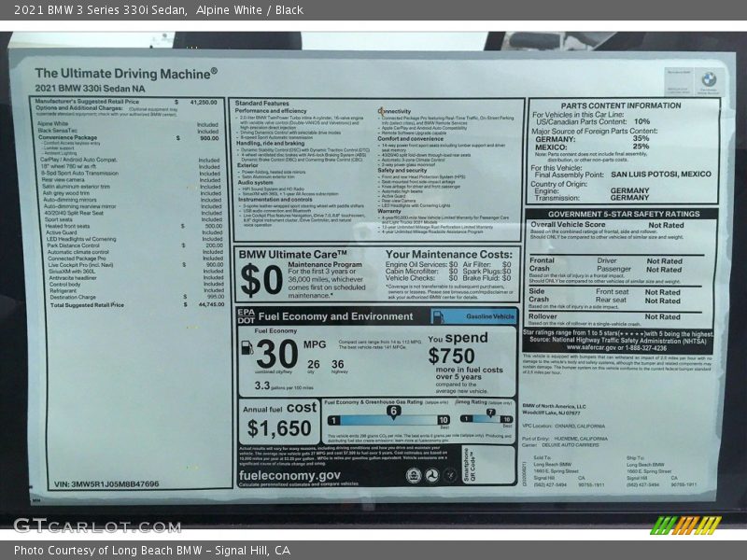The height and width of the screenshot is (560, 747).
Task: Click 'PARTS CONTENT INFORMATION' heading
Action: click(621, 105)
